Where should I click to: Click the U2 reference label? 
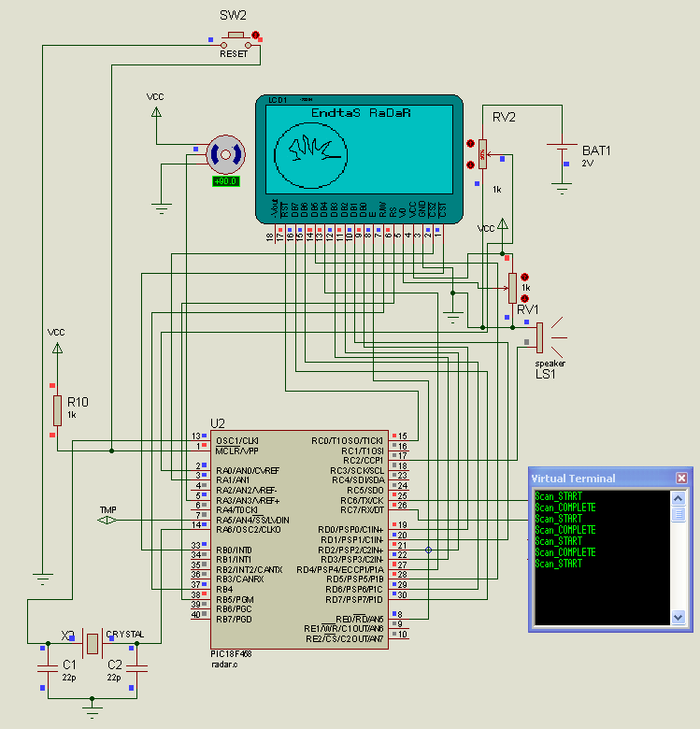pyautogui.click(x=218, y=423)
